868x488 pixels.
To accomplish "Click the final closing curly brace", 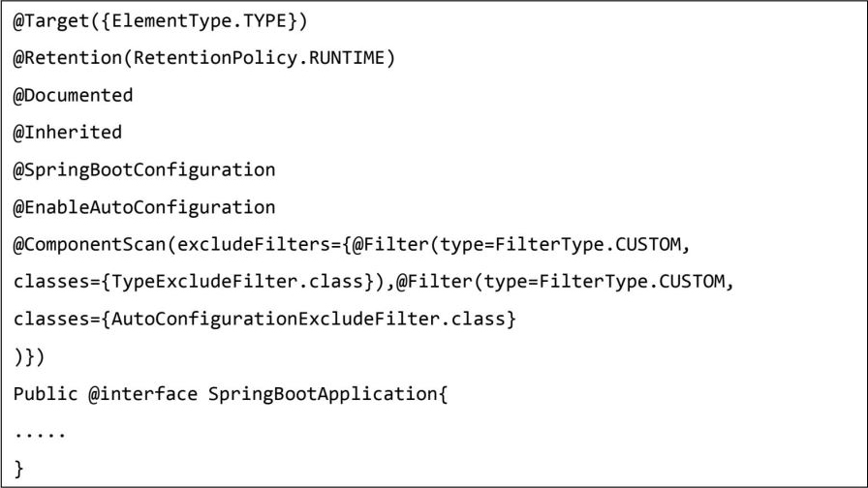I will (18, 469).
